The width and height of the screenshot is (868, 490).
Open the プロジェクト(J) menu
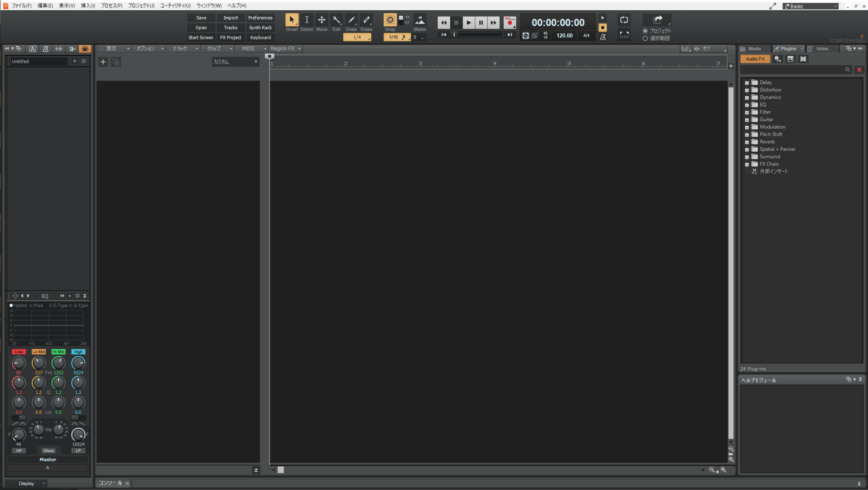pyautogui.click(x=141, y=6)
